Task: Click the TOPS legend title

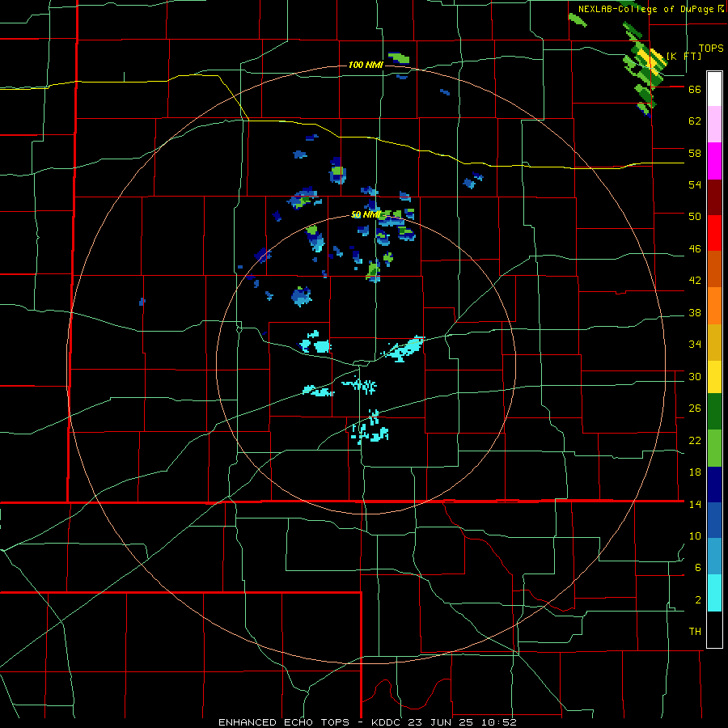Action: click(711, 49)
